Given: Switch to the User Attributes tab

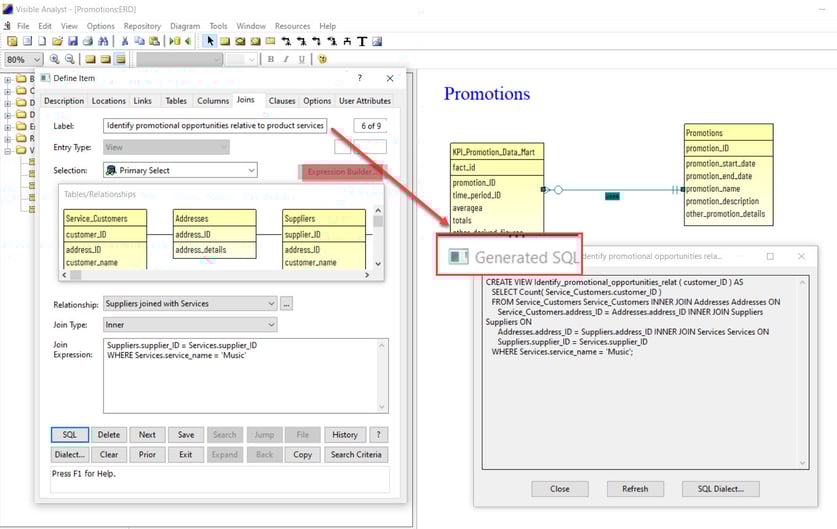Looking at the screenshot, I should tap(365, 100).
